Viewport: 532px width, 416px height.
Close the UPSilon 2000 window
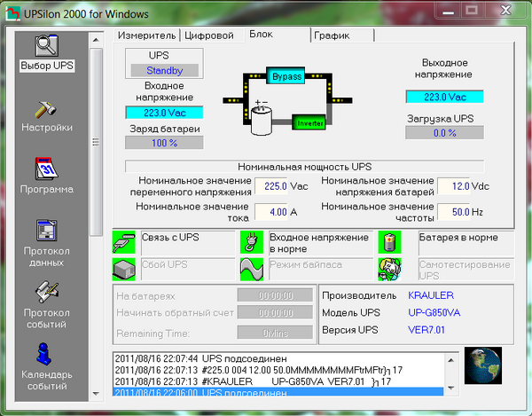click(505, 11)
